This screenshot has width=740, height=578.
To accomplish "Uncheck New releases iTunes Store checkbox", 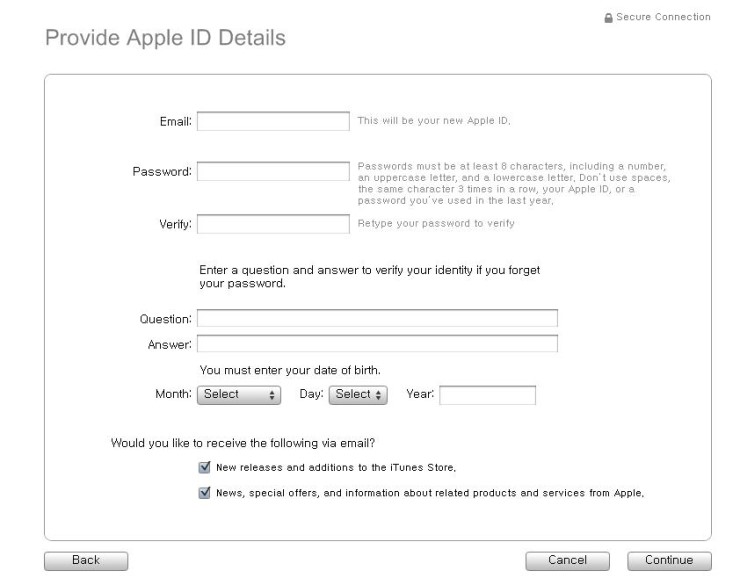I will point(204,467).
